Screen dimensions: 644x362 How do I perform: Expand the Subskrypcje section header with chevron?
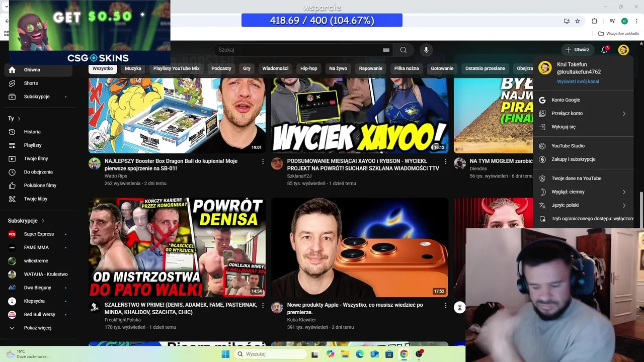(26, 221)
